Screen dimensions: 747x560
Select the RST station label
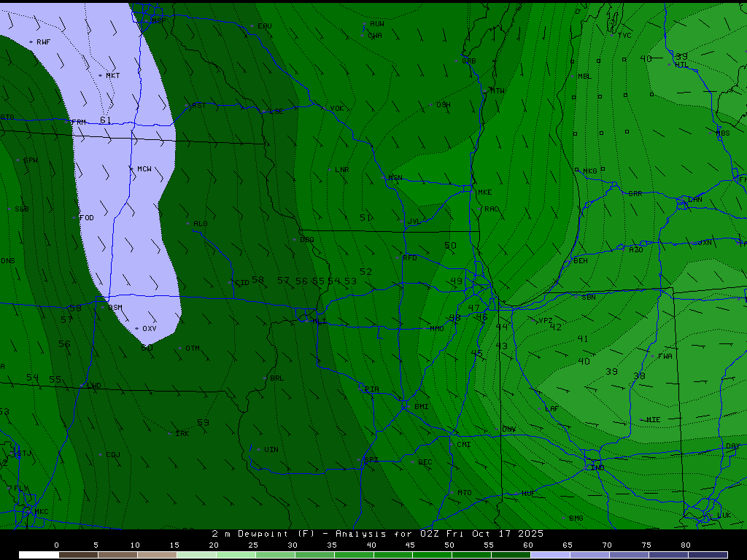click(198, 105)
